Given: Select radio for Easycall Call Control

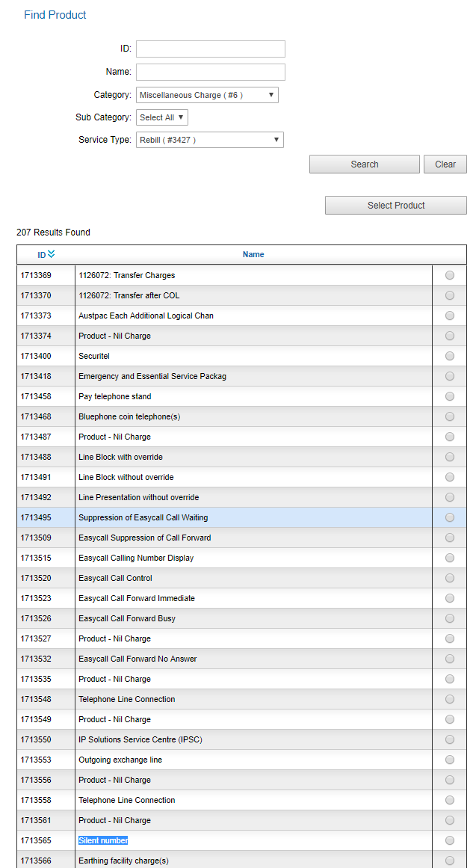Looking at the screenshot, I should [450, 578].
